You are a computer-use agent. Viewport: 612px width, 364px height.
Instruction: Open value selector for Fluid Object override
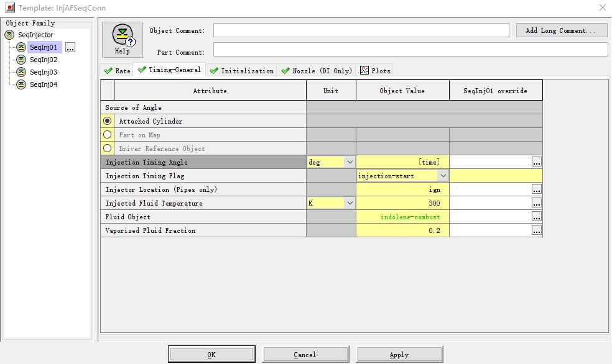(537, 217)
